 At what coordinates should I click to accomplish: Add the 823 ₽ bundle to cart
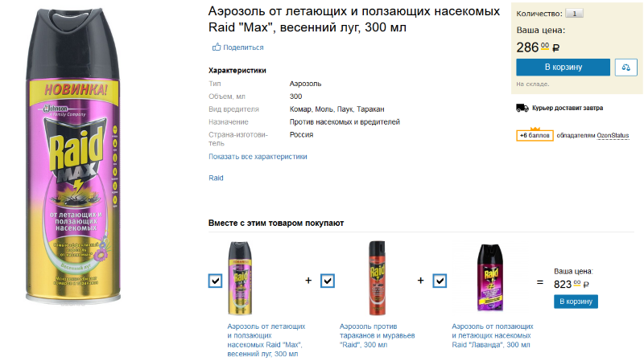[x=576, y=302]
